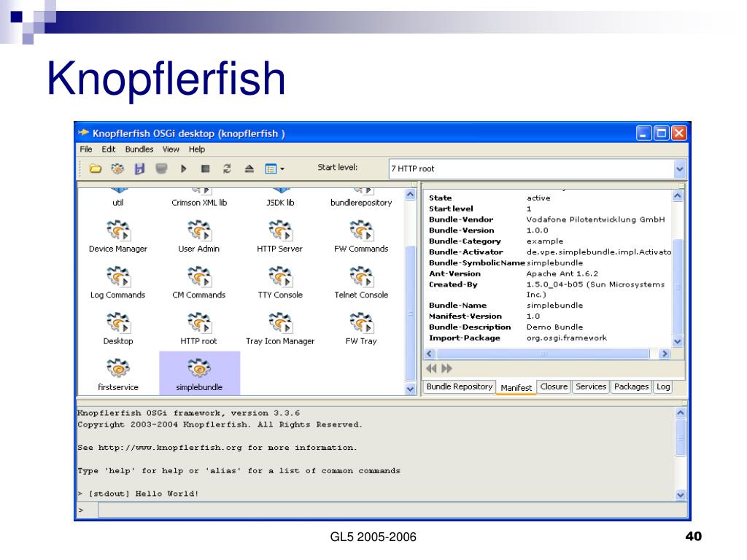This screenshot has width=747, height=560.
Task: Click the util bundle label
Action: pyautogui.click(x=117, y=203)
